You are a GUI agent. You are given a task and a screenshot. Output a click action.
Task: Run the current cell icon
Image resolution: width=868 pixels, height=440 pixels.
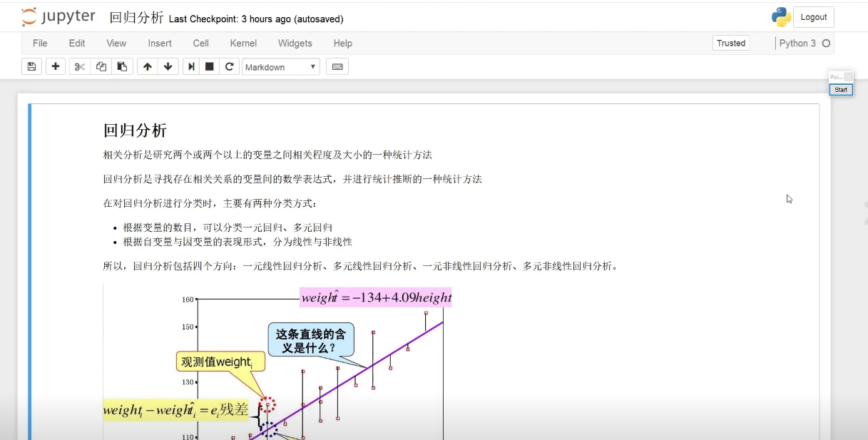point(191,66)
